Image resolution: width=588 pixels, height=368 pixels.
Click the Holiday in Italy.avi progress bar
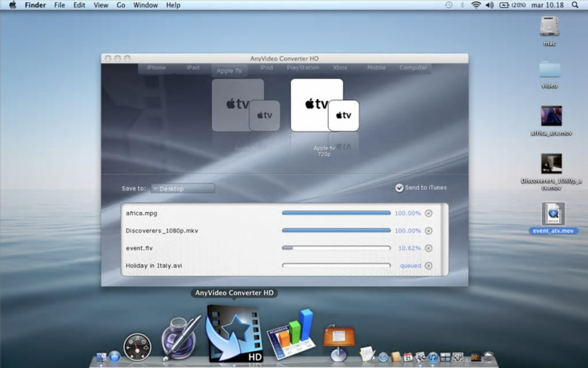coord(337,265)
